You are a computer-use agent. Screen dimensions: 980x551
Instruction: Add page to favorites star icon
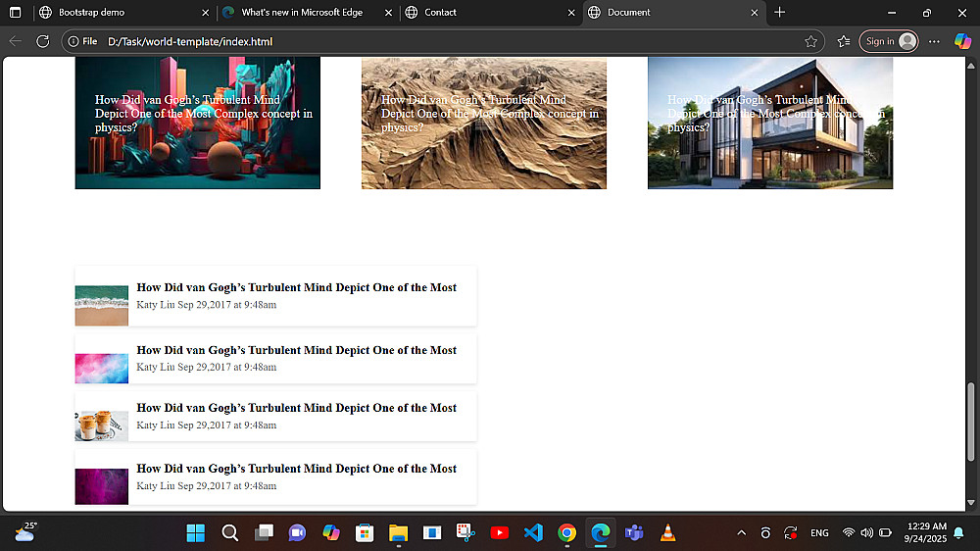(x=810, y=41)
